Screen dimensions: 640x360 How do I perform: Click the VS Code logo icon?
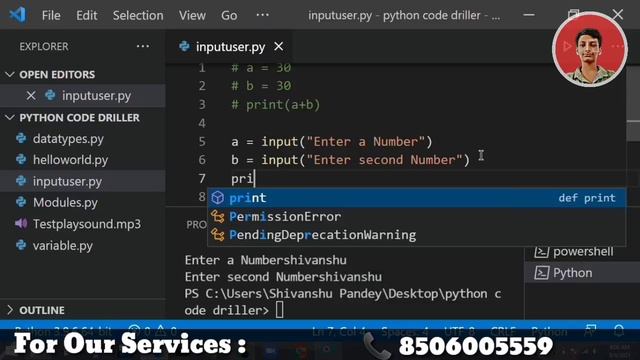click(17, 15)
